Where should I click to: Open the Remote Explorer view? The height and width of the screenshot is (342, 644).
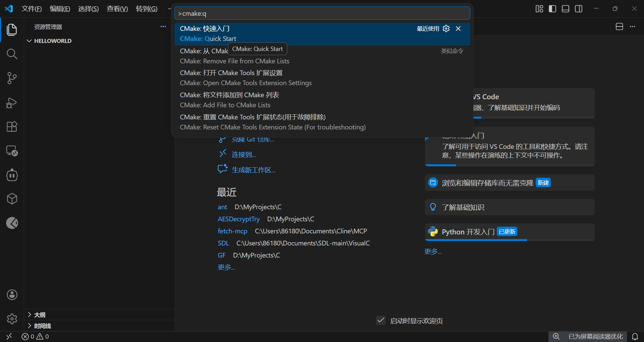pos(12,151)
